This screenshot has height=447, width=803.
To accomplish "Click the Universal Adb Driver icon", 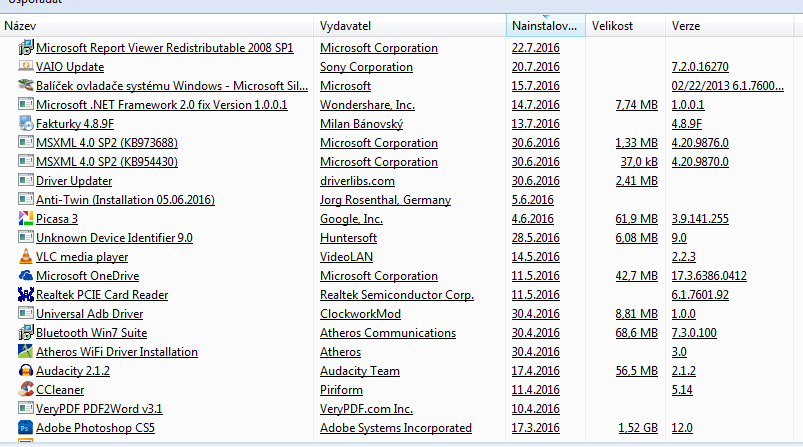I will coord(26,313).
